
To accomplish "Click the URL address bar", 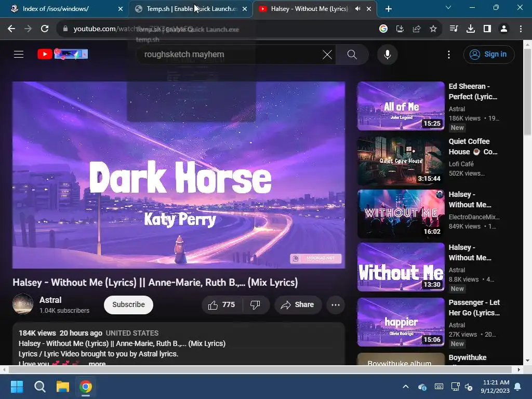I will point(217,29).
